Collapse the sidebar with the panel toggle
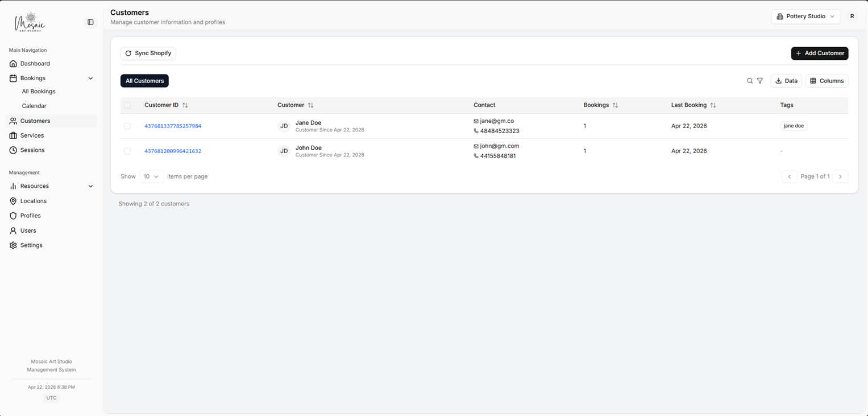868x416 pixels. tap(90, 22)
